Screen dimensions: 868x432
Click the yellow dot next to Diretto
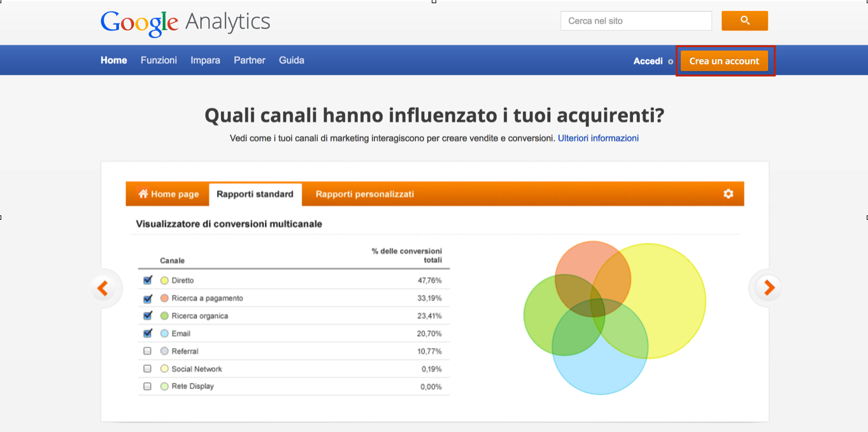[x=164, y=280]
